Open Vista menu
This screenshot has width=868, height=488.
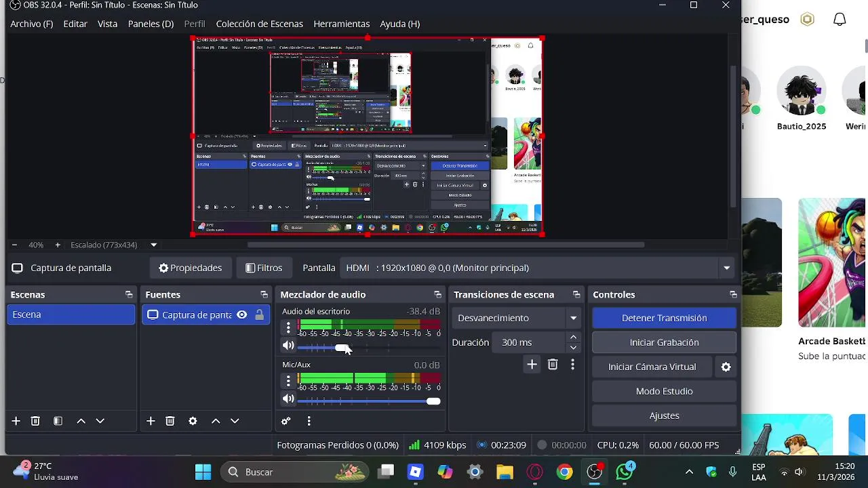108,24
